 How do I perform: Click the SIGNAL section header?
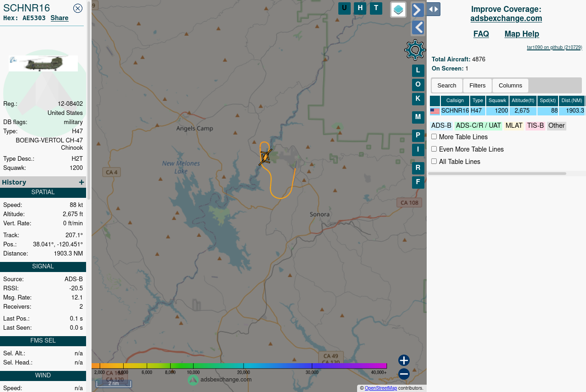click(43, 267)
